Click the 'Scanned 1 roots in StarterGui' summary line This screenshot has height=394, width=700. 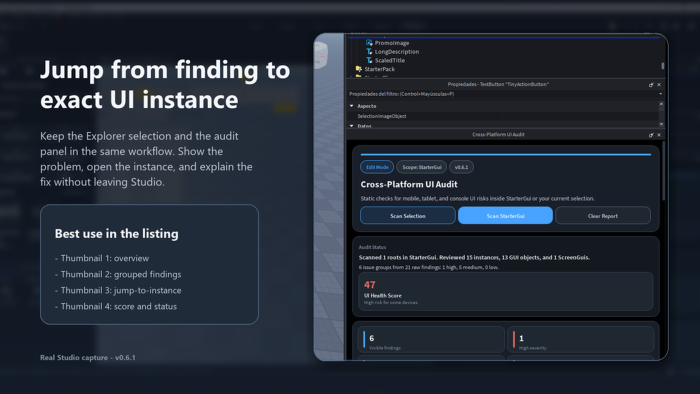coord(474,257)
